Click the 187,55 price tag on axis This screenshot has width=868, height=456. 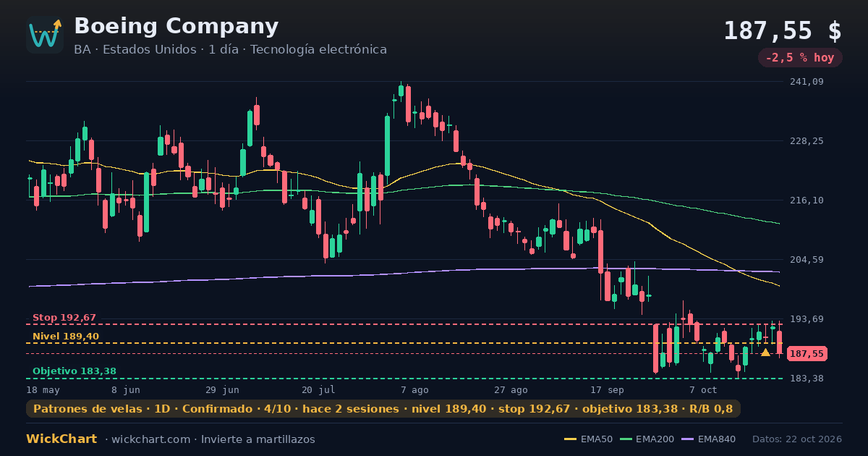[x=807, y=354]
